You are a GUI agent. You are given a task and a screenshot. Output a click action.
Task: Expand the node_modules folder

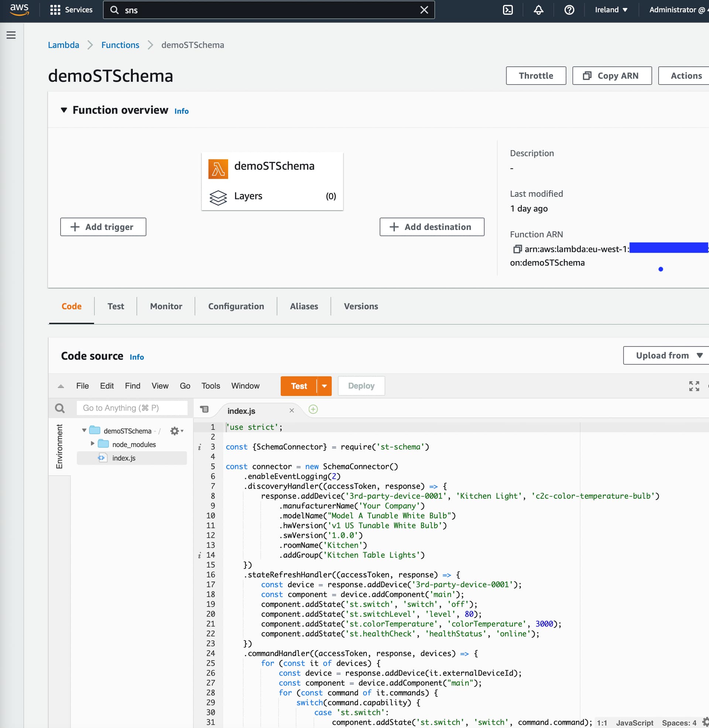92,444
